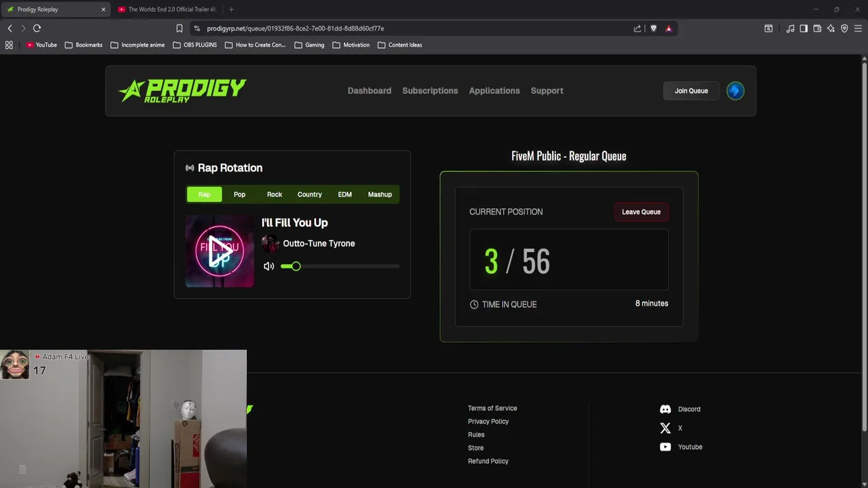Expand the OBS PLUGINS bookmark folder
The width and height of the screenshot is (868, 488).
195,45
